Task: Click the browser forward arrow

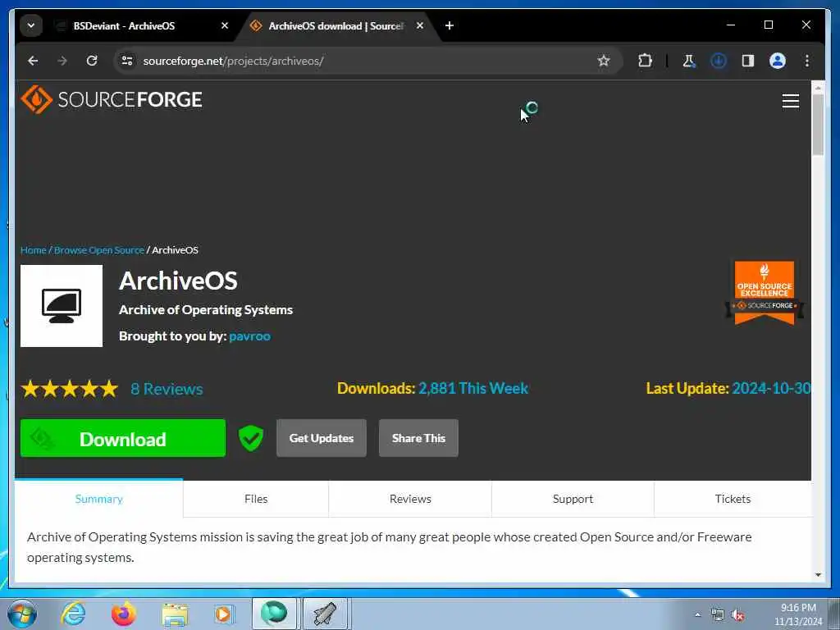Action: point(62,61)
